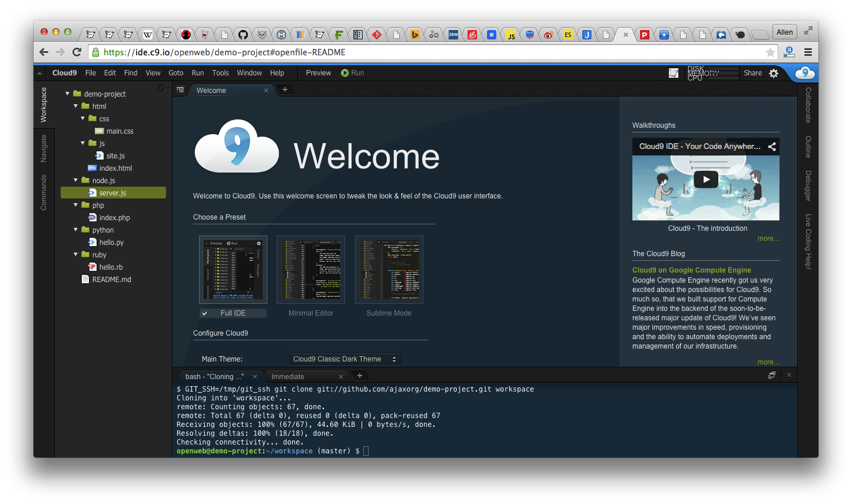Open the Tools menu
This screenshot has width=852, height=504.
(220, 73)
